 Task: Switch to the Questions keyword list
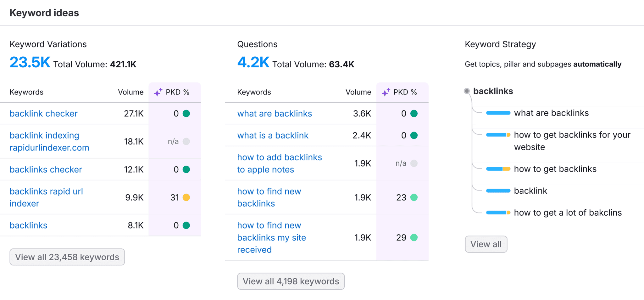click(x=257, y=44)
